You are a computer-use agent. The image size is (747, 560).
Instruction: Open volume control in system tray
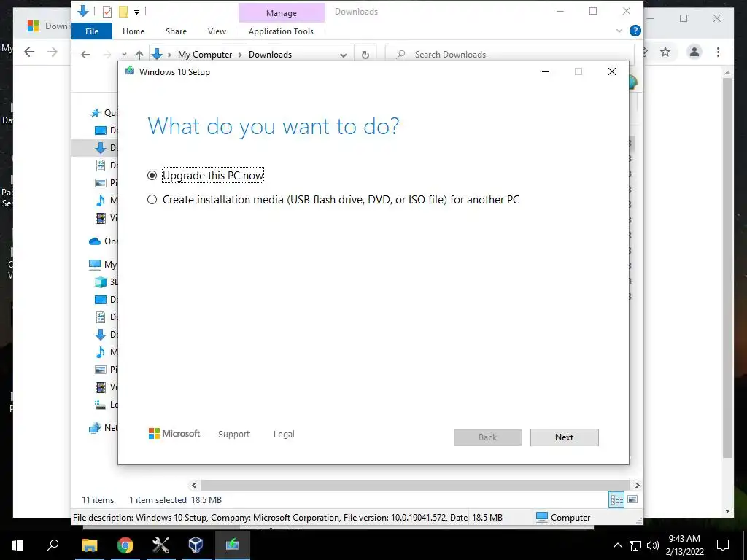(653, 545)
